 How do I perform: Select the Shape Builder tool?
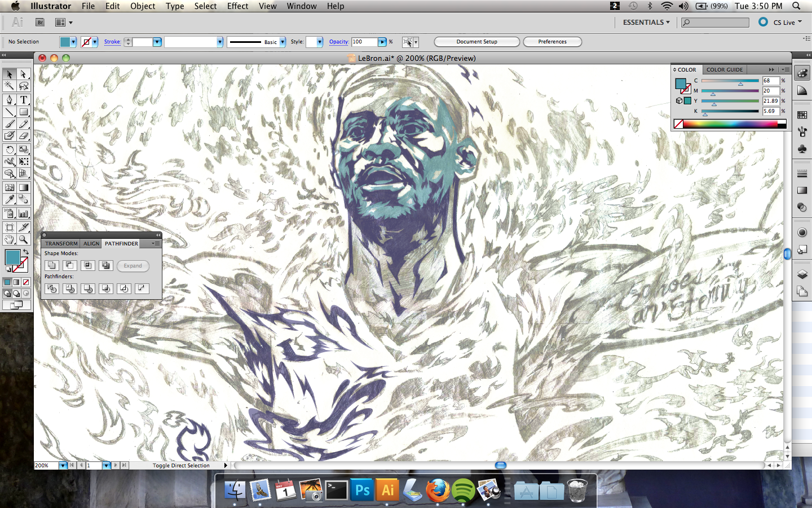pyautogui.click(x=10, y=173)
